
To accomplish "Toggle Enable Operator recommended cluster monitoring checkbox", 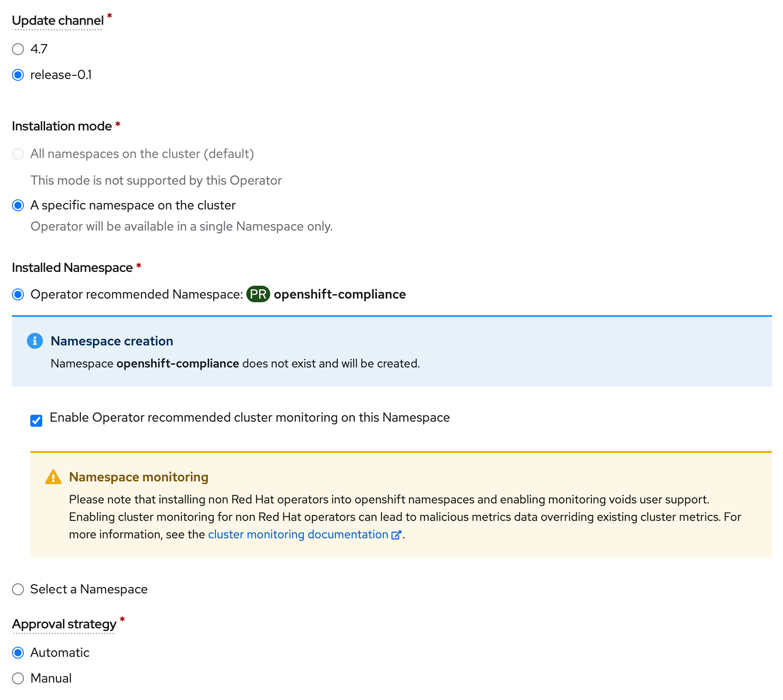I will (x=36, y=420).
